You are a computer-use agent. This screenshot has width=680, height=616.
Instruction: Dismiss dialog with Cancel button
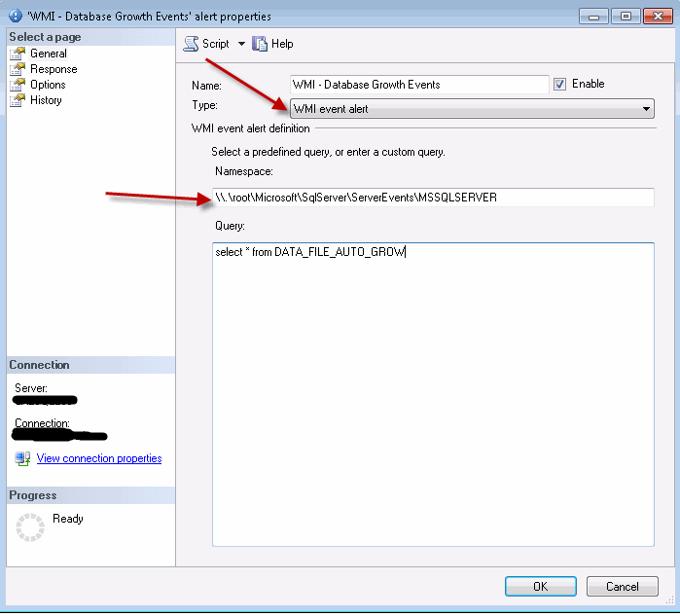(x=623, y=587)
